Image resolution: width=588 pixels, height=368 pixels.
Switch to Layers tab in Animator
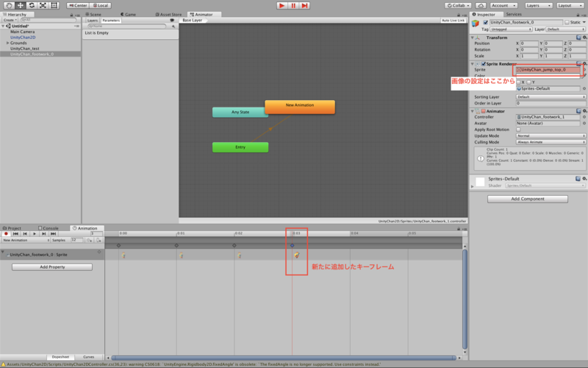93,21
